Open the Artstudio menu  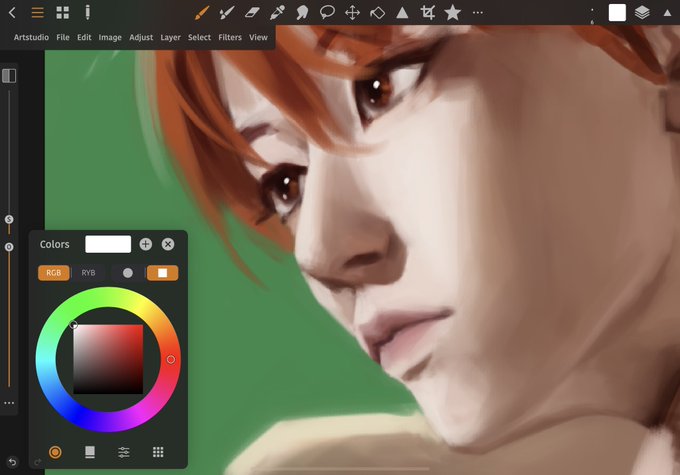31,37
